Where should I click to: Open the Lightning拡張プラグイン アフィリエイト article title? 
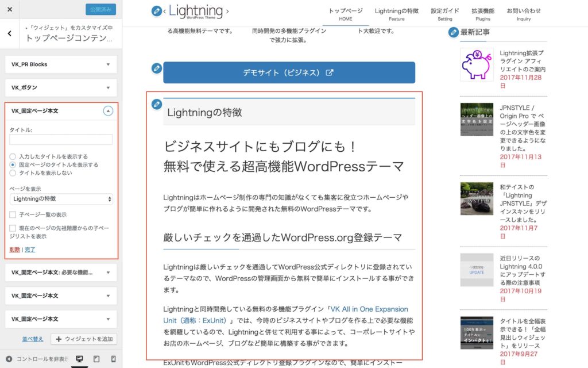[523, 61]
